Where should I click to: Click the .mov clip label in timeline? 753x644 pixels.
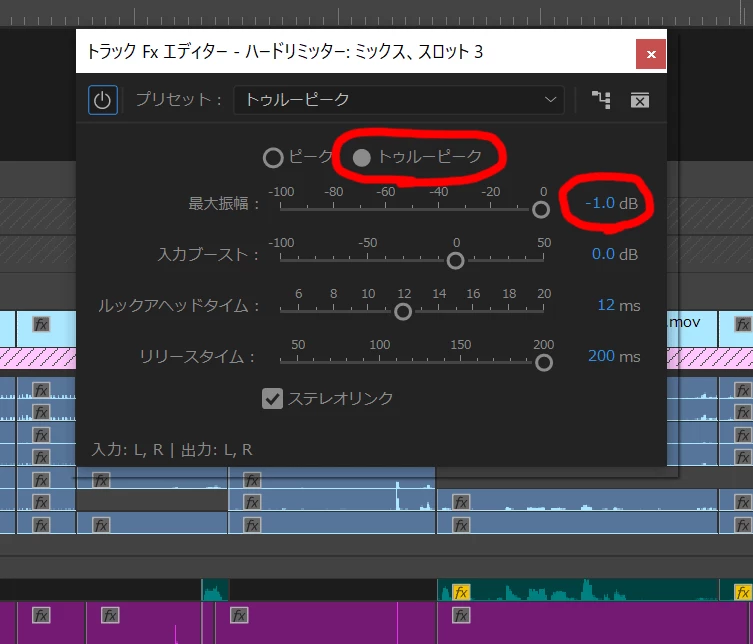[x=685, y=322]
